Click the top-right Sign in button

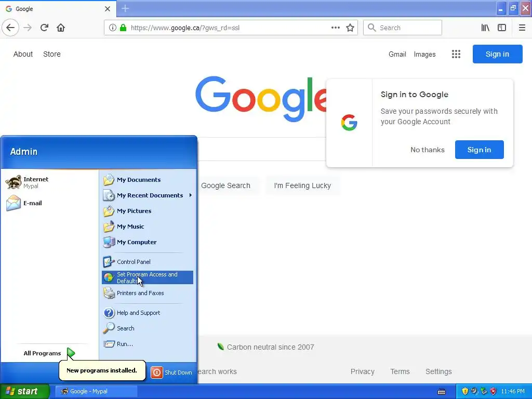(x=497, y=54)
